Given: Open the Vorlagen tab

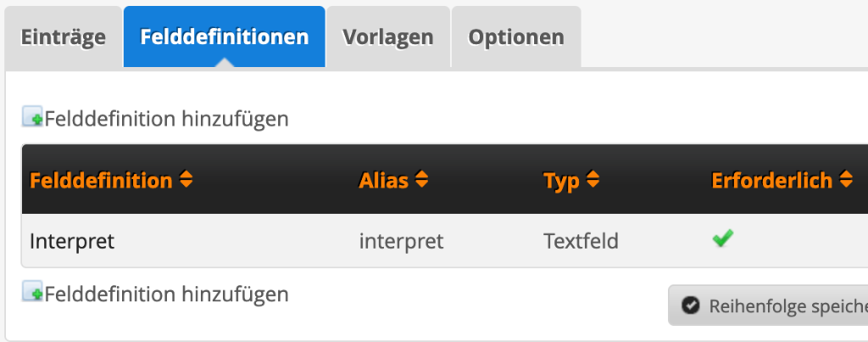Looking at the screenshot, I should pos(387,37).
